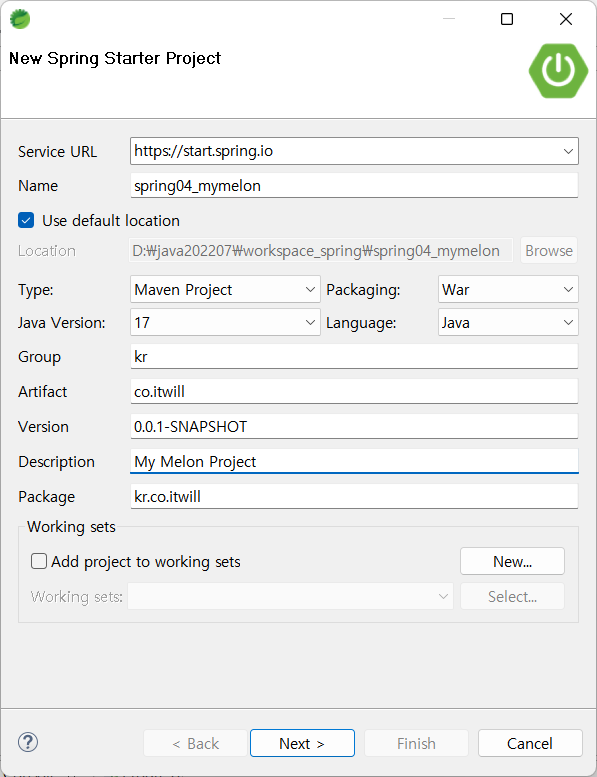
Task: Click the Name field with spring04_mymelon
Action: (x=354, y=186)
